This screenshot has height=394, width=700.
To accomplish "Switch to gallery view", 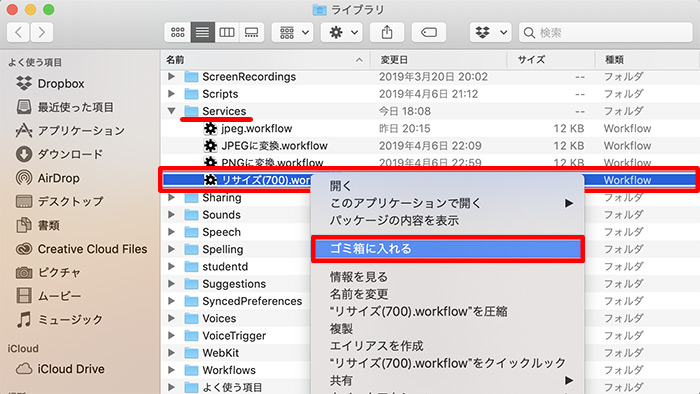I will (251, 32).
